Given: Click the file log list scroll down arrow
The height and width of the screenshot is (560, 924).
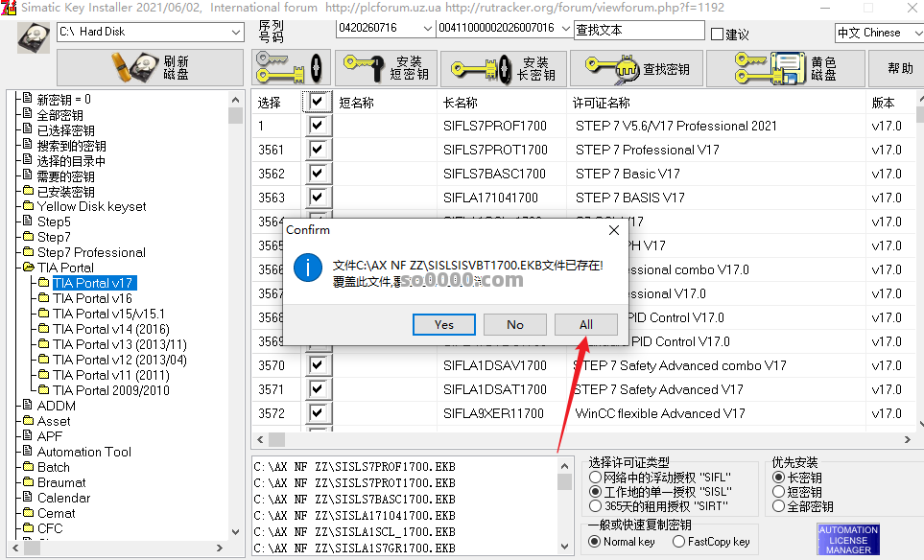Looking at the screenshot, I should pos(564,547).
